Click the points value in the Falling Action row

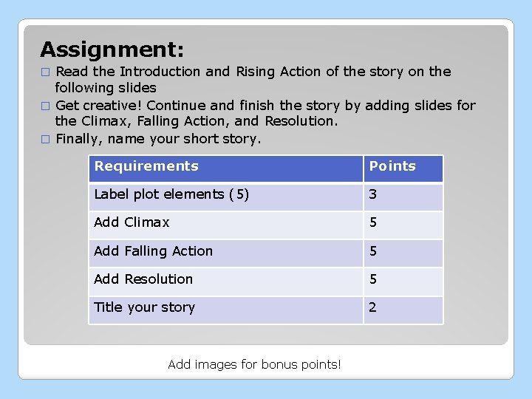point(403,252)
